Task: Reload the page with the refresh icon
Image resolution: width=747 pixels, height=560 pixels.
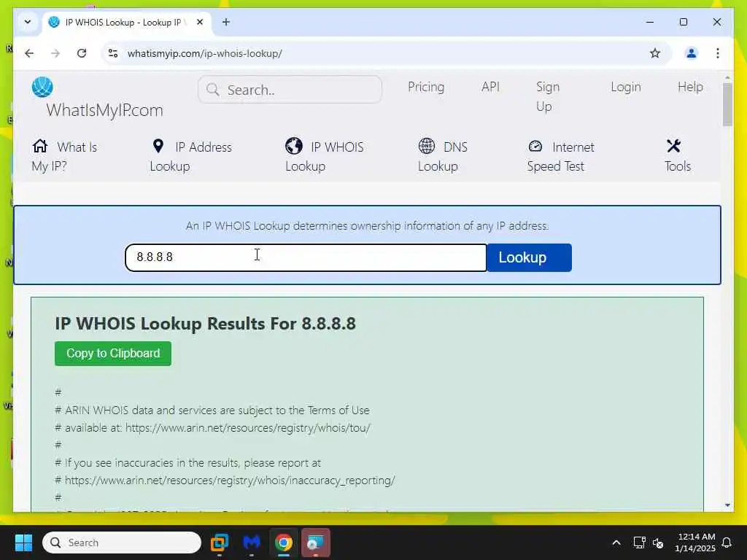Action: click(x=82, y=53)
